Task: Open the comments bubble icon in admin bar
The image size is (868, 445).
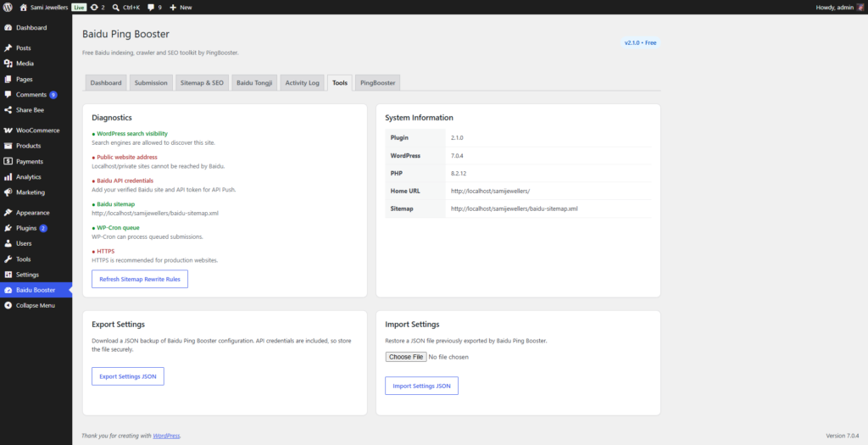Action: click(x=151, y=7)
